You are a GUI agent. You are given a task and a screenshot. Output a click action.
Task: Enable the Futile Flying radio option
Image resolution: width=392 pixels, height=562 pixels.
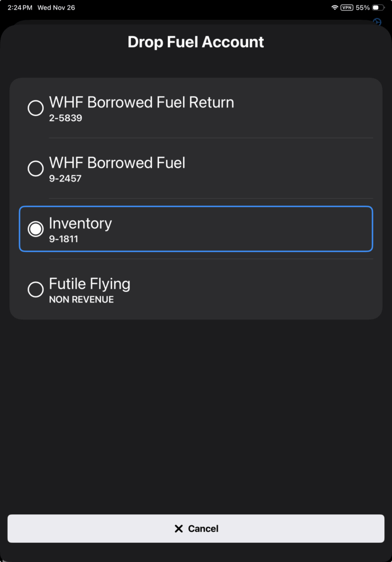pyautogui.click(x=36, y=289)
